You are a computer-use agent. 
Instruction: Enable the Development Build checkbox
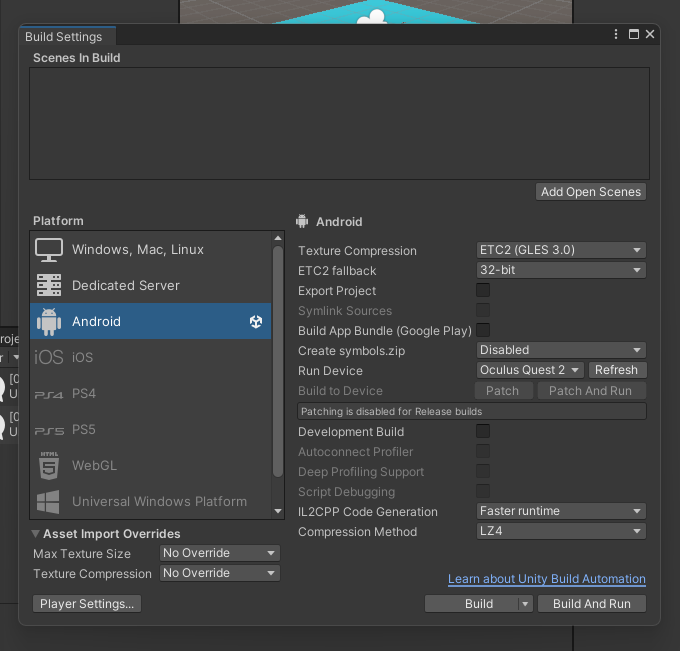click(483, 431)
